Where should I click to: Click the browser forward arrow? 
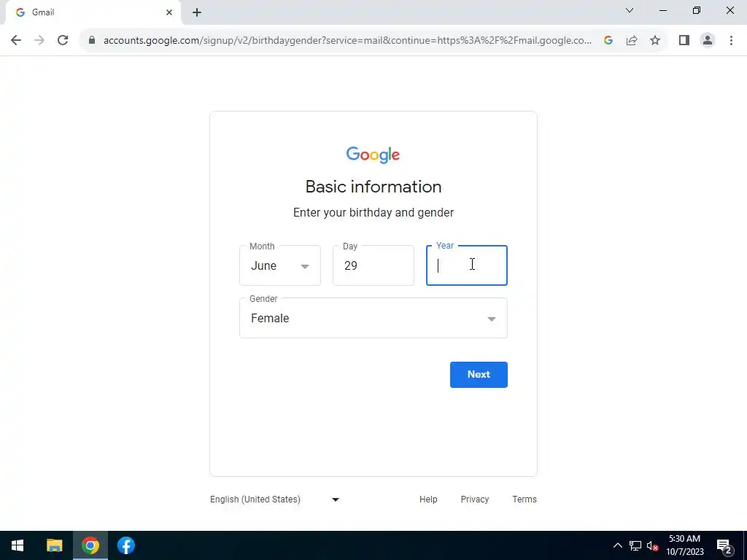tap(39, 41)
